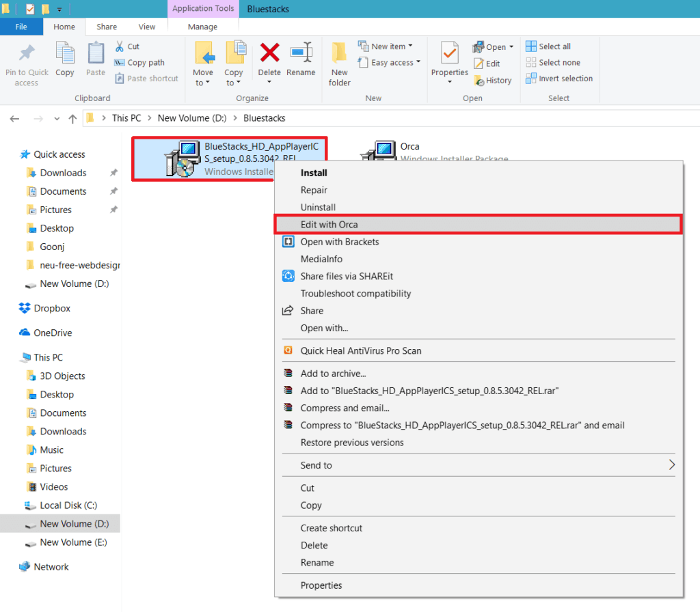Click the red Delete X icon
This screenshot has width=700, height=612.
click(x=269, y=53)
